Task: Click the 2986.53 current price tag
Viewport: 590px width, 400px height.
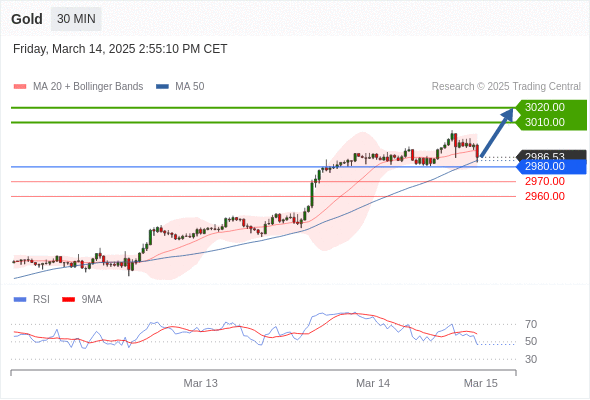Action: (x=551, y=155)
